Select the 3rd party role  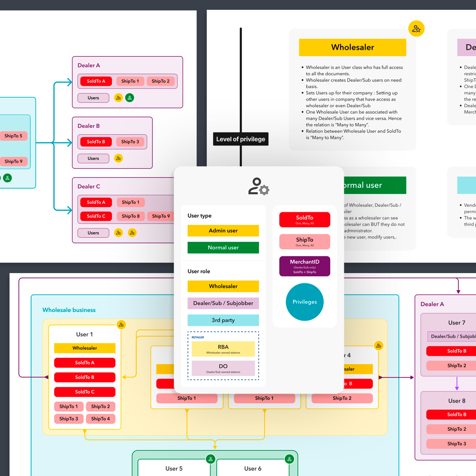tap(223, 320)
